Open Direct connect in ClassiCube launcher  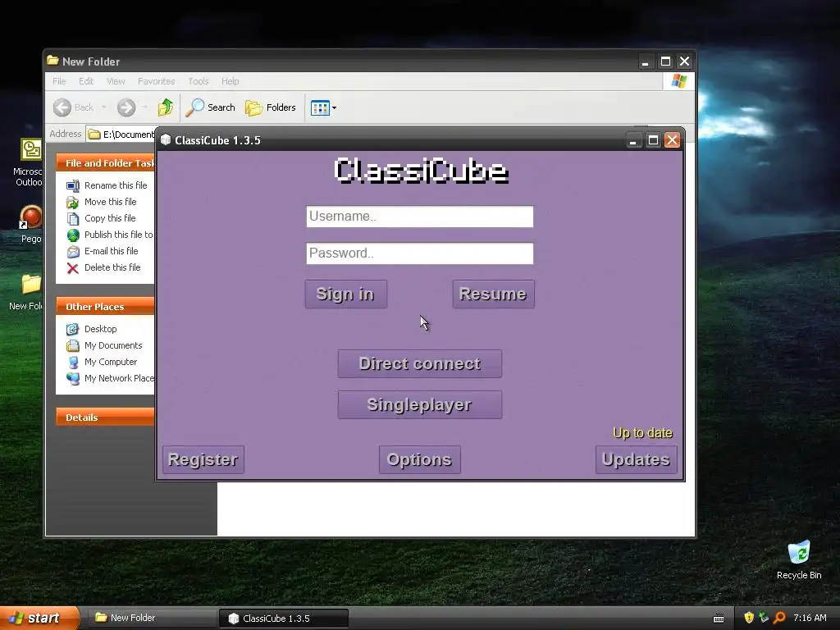pos(419,363)
